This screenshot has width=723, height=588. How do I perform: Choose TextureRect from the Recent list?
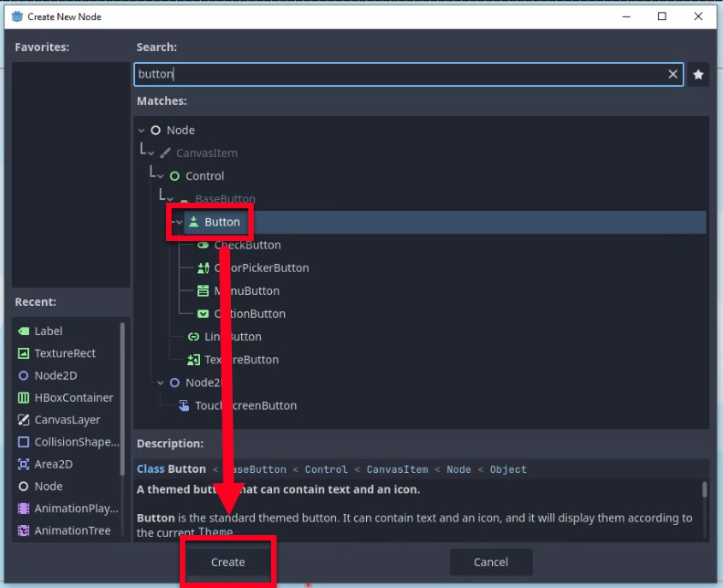[x=65, y=353]
